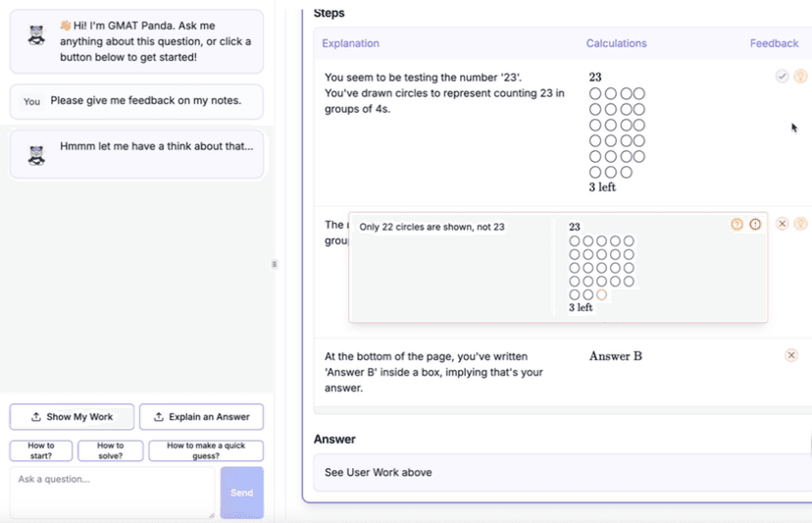The image size is (812, 523).
Task: Click the question mark icon in error popup
Action: [736, 225]
